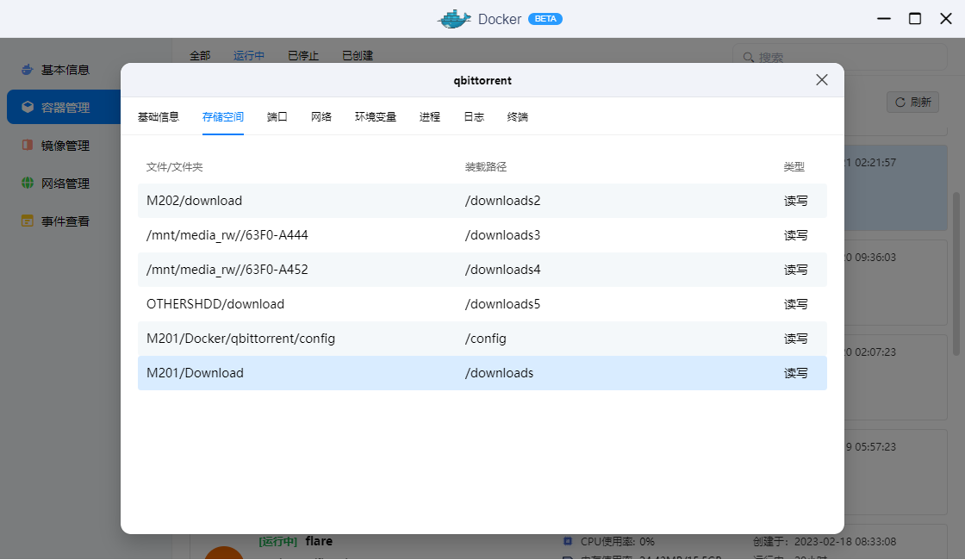Click the flare container name
This screenshot has height=560, width=965.
click(x=319, y=541)
